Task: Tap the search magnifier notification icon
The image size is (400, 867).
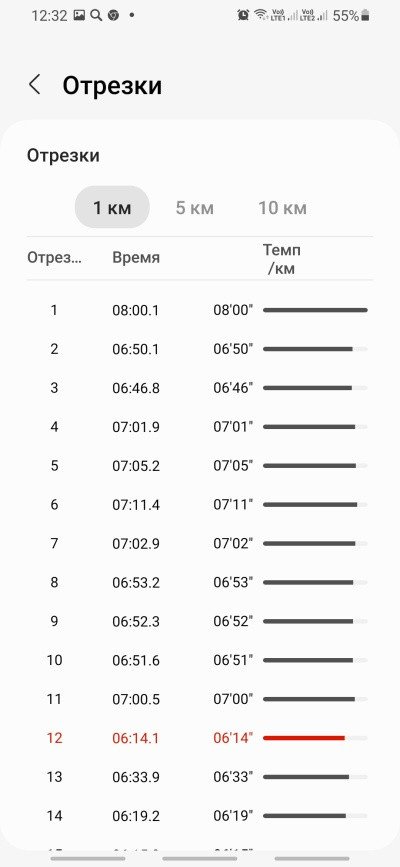Action: click(96, 15)
